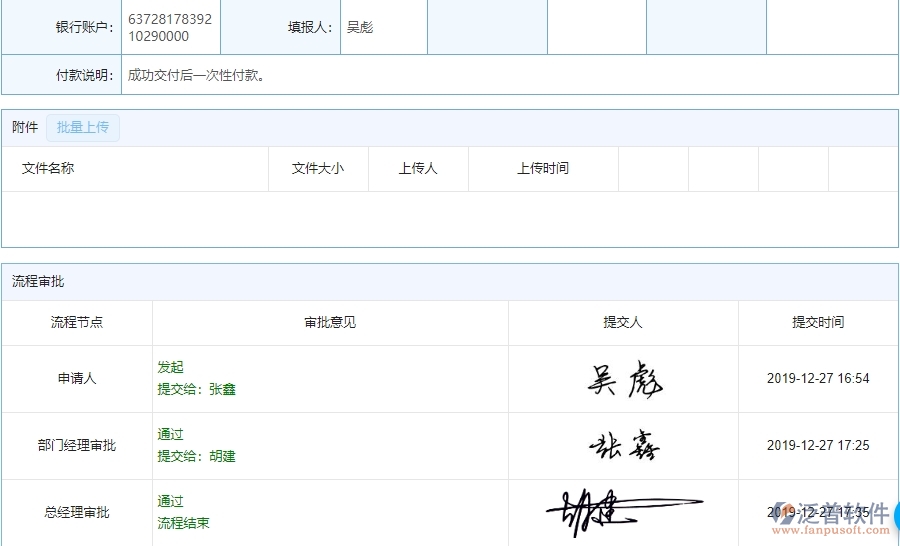Click the 审批意见 column header
This screenshot has width=900, height=546.
click(330, 322)
